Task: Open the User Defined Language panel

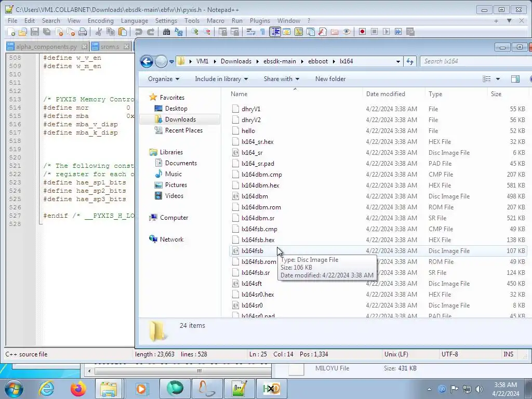Action: click(287, 32)
